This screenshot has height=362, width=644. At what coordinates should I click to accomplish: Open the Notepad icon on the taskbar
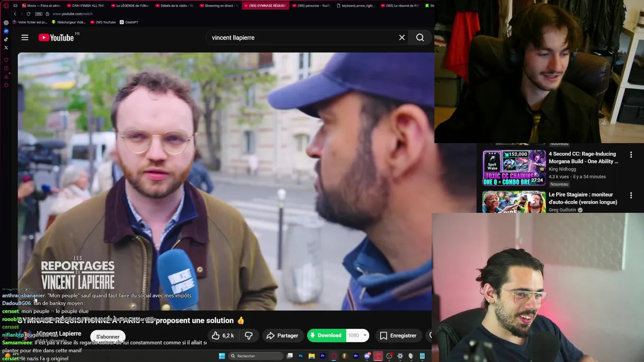coord(422,356)
